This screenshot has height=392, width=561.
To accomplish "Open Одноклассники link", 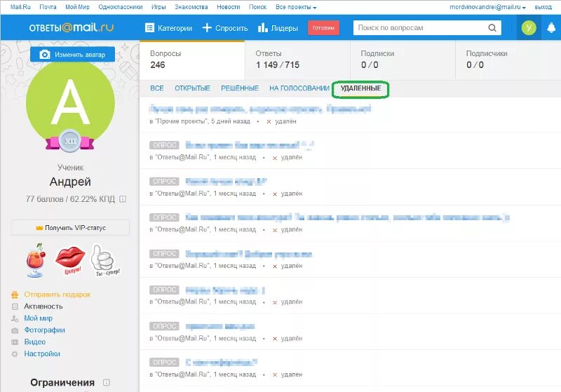I will [121, 7].
